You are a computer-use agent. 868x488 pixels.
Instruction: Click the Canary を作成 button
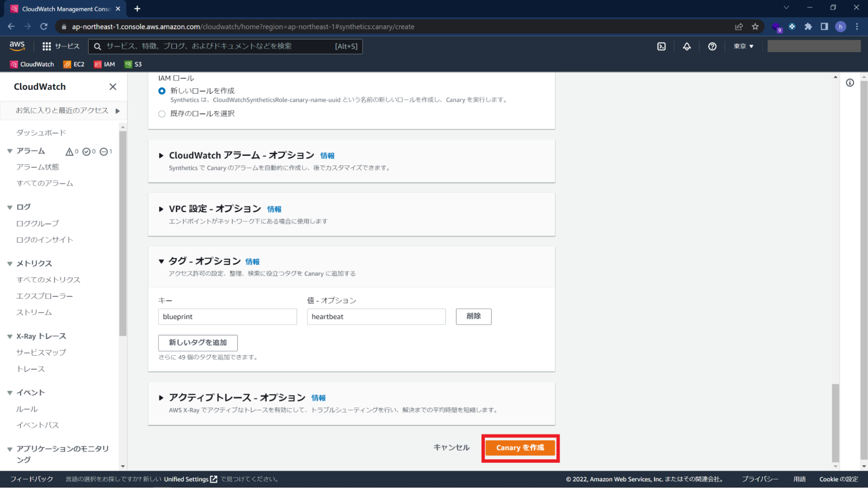[520, 448]
